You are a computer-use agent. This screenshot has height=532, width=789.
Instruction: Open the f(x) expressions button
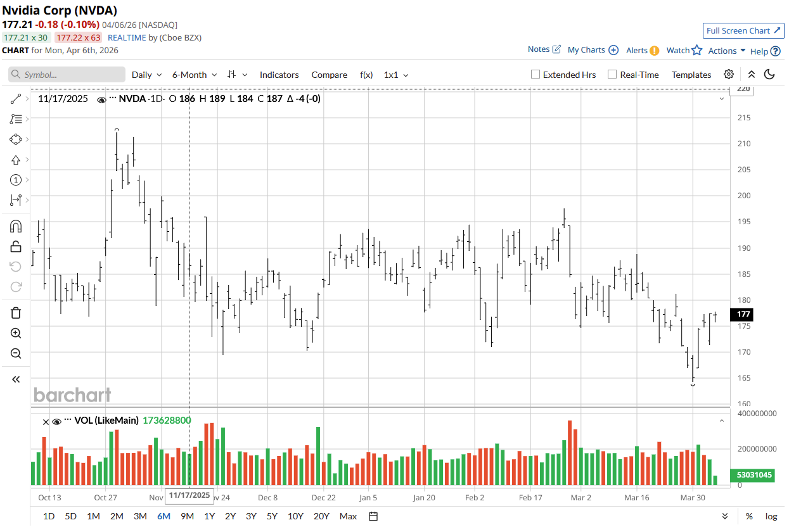[366, 74]
